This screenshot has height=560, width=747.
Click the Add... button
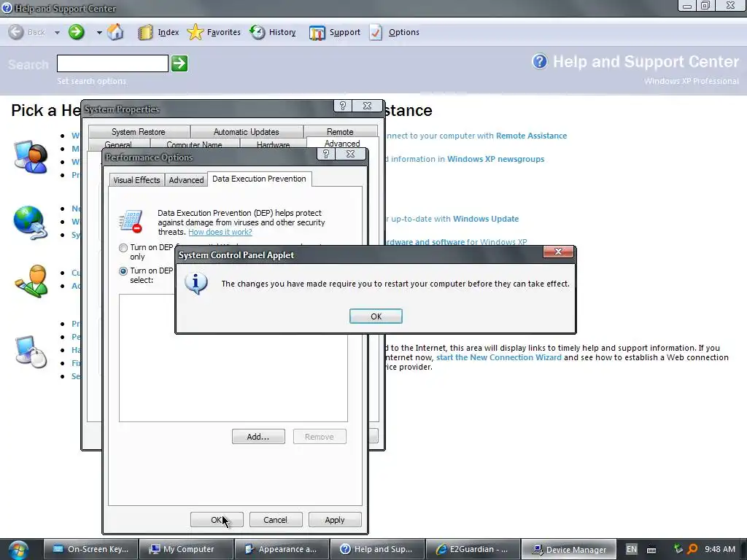pos(258,437)
